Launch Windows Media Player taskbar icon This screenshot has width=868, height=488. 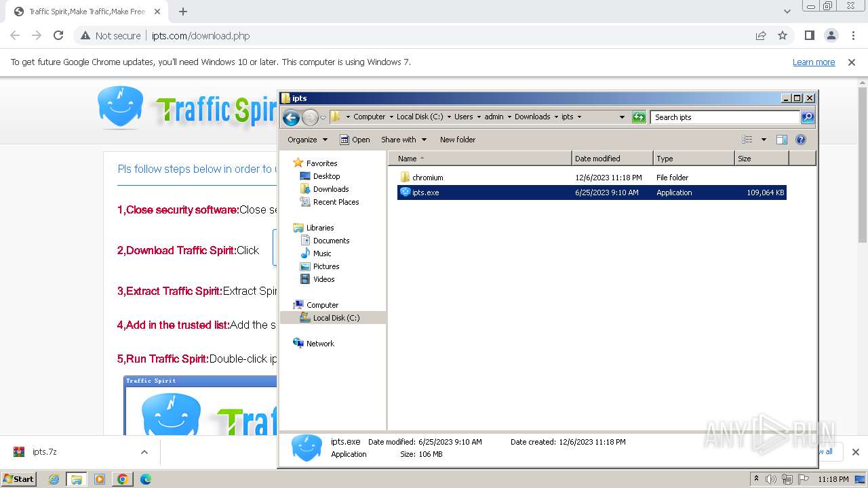100,479
